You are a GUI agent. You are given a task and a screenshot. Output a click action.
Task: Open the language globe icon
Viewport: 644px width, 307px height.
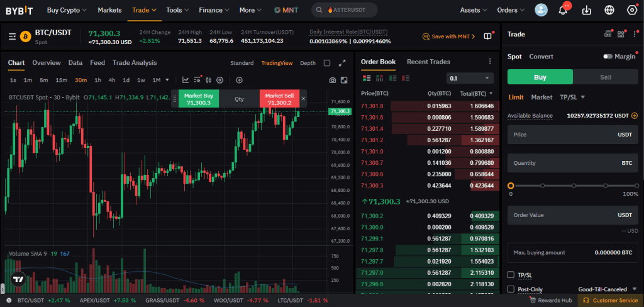coord(609,10)
